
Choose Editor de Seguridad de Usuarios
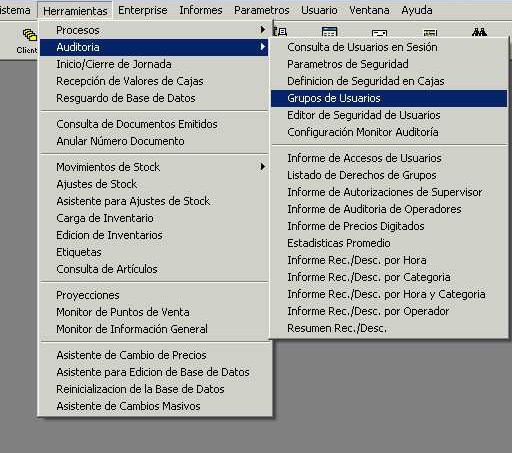pos(389,115)
